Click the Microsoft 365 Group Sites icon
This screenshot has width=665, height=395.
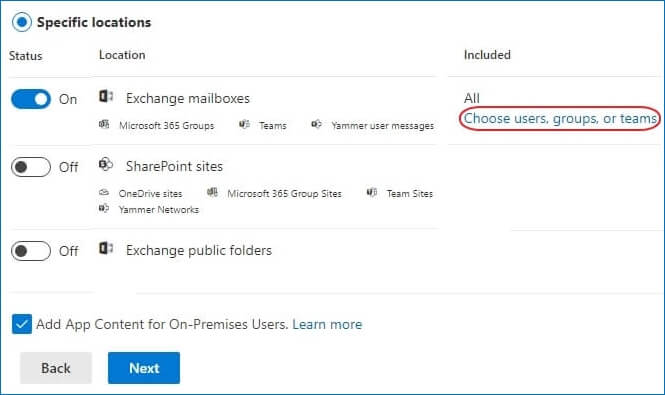click(212, 192)
